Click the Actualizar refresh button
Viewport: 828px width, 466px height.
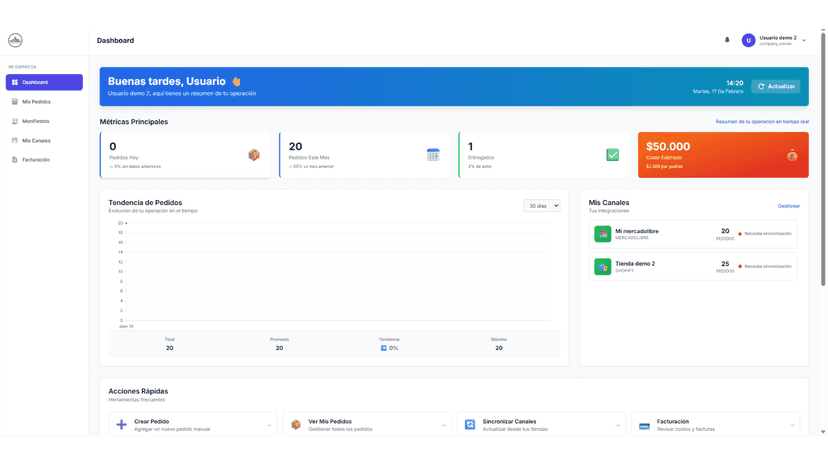click(776, 86)
